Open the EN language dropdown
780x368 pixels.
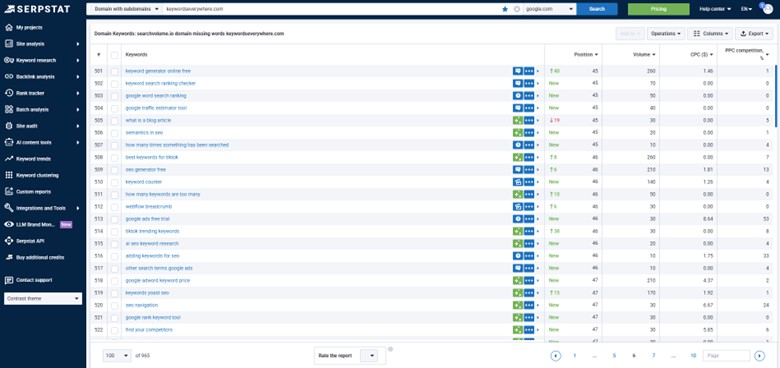[x=747, y=9]
